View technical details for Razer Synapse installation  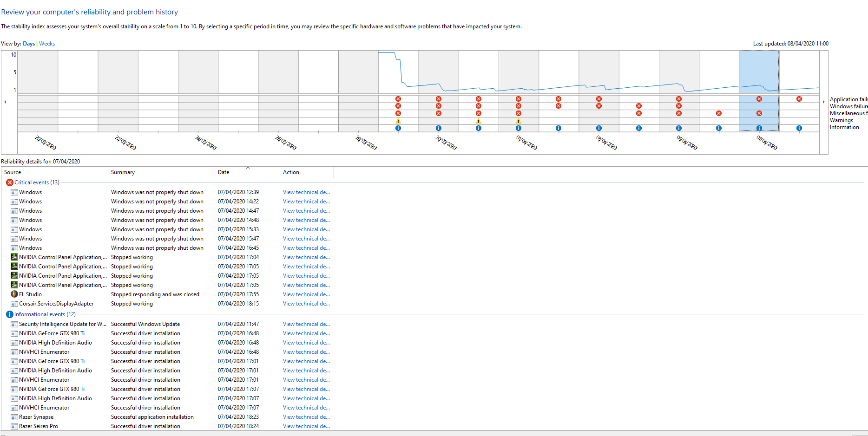[x=306, y=417]
